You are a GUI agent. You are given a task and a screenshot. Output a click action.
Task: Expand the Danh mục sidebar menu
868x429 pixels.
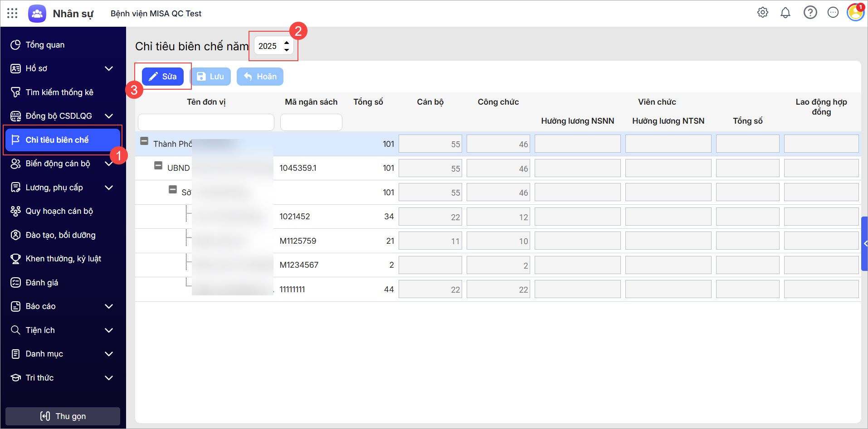(x=108, y=354)
